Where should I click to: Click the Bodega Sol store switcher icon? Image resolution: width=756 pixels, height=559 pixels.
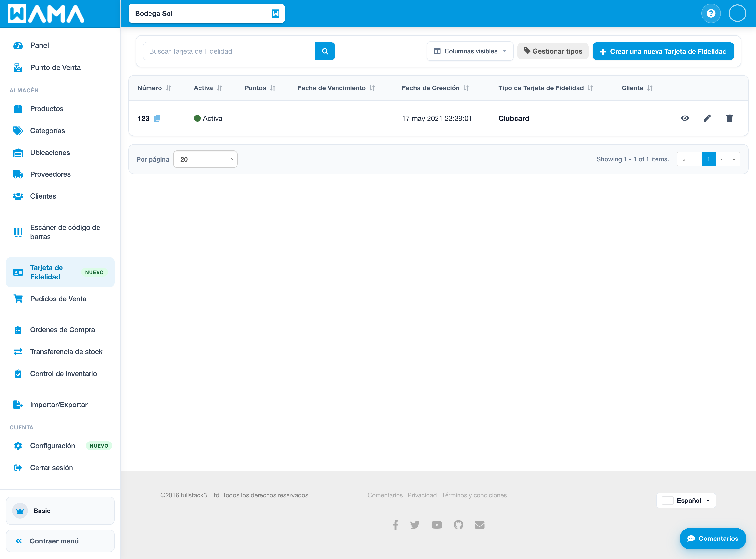coord(275,14)
